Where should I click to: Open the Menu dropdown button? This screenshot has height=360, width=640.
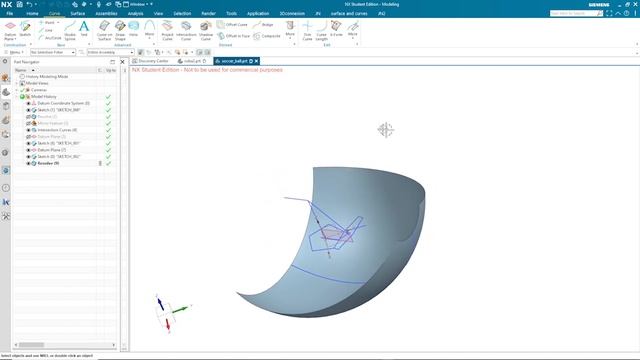tap(14, 52)
